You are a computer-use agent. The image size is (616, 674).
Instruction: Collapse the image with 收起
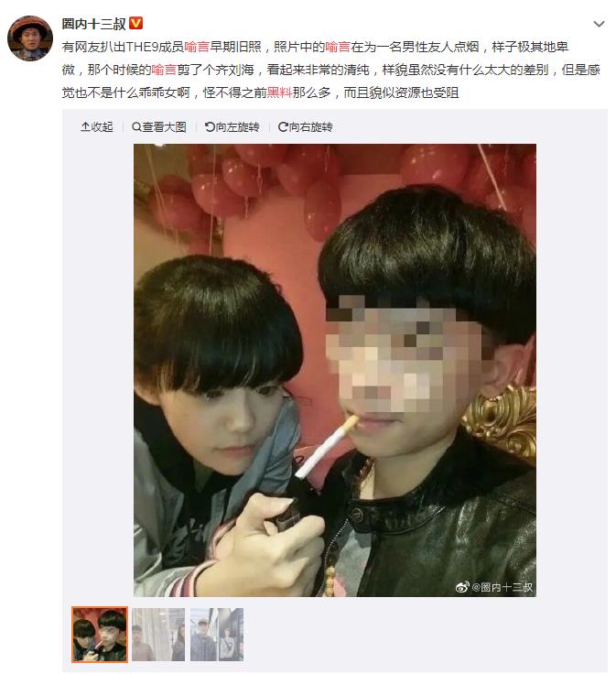tap(97, 126)
